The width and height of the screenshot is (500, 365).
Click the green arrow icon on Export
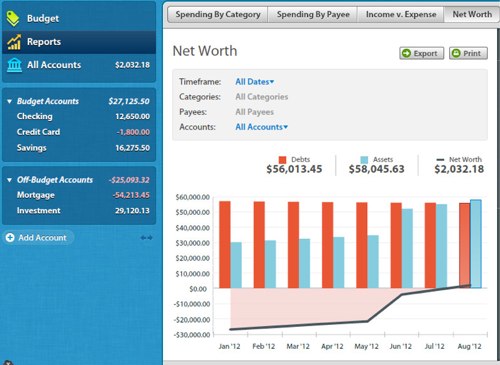pos(406,53)
